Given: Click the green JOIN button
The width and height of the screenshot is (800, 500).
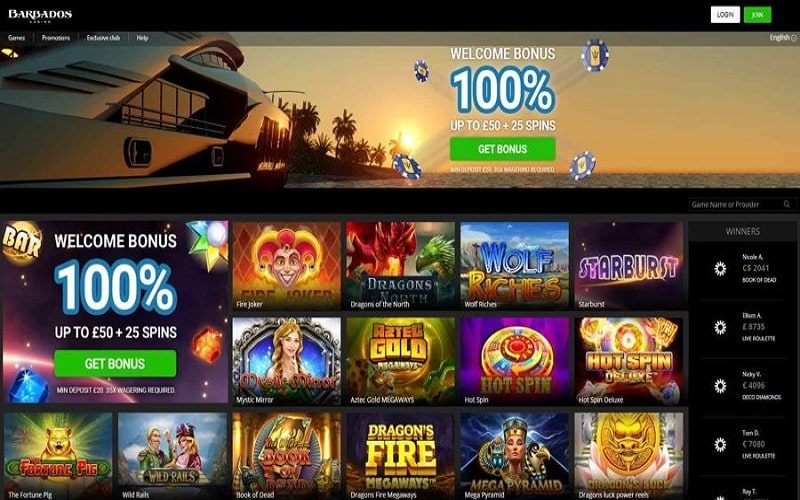Looking at the screenshot, I should 757,15.
